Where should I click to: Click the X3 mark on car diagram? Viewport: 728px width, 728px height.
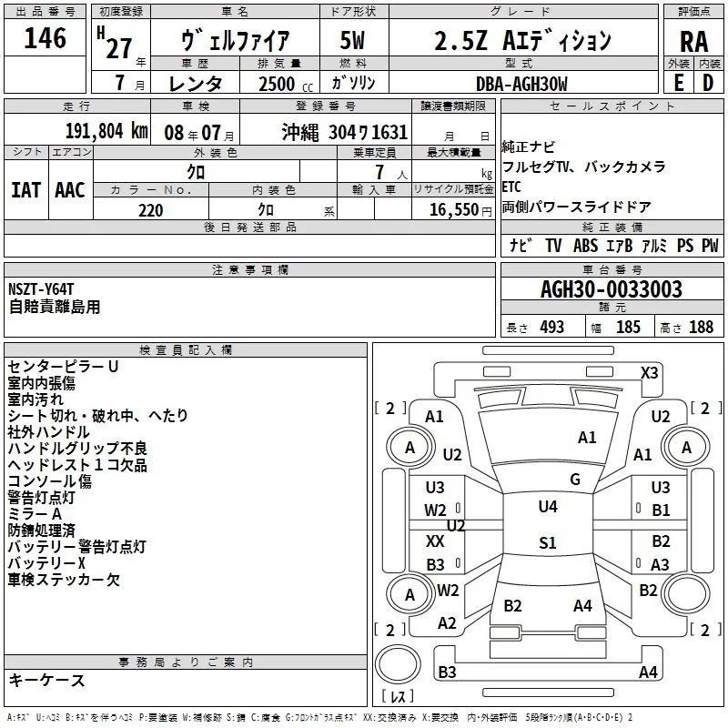pyautogui.click(x=649, y=373)
